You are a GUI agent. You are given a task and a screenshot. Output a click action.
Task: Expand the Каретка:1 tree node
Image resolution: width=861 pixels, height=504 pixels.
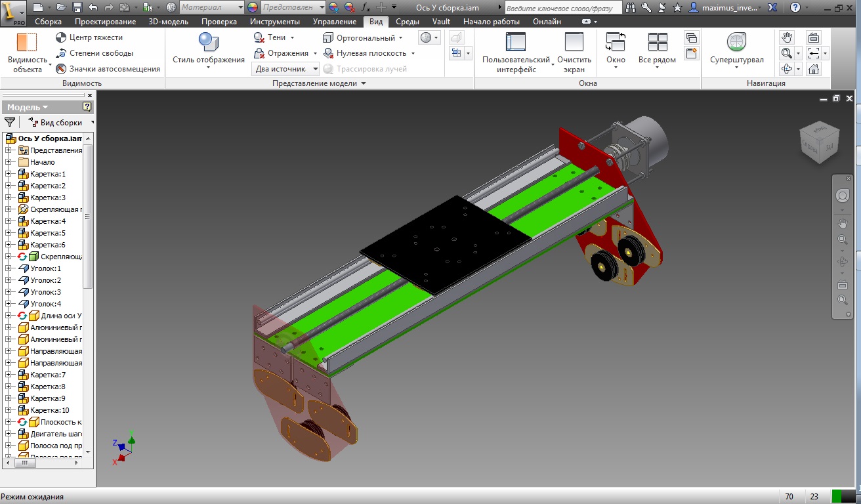click(9, 174)
